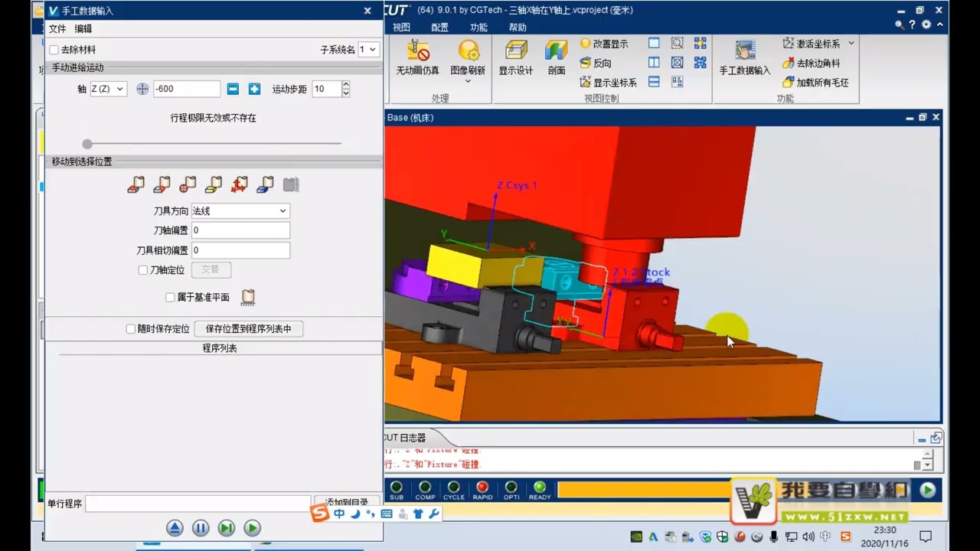Enable the 随时保存定位 checkbox

131,329
